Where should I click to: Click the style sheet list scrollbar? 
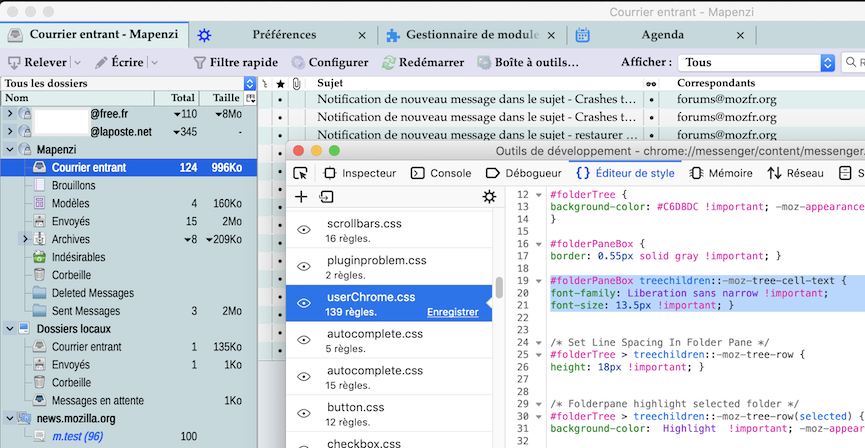point(497,289)
